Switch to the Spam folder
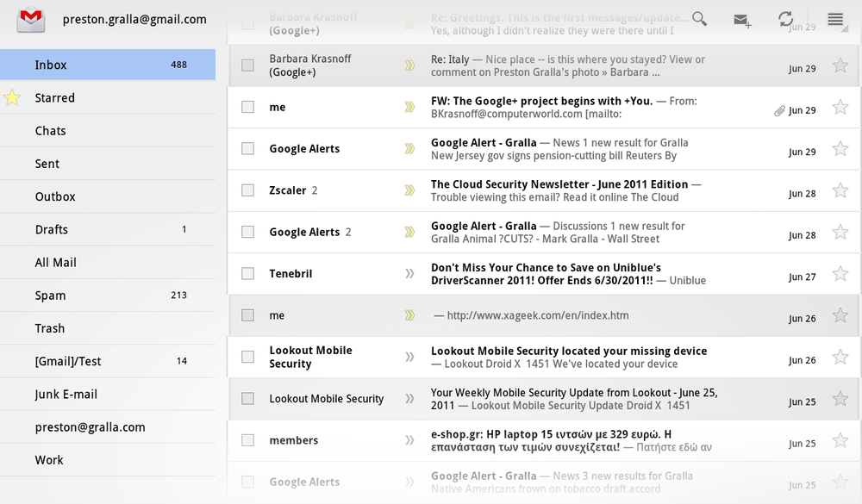 coord(50,295)
